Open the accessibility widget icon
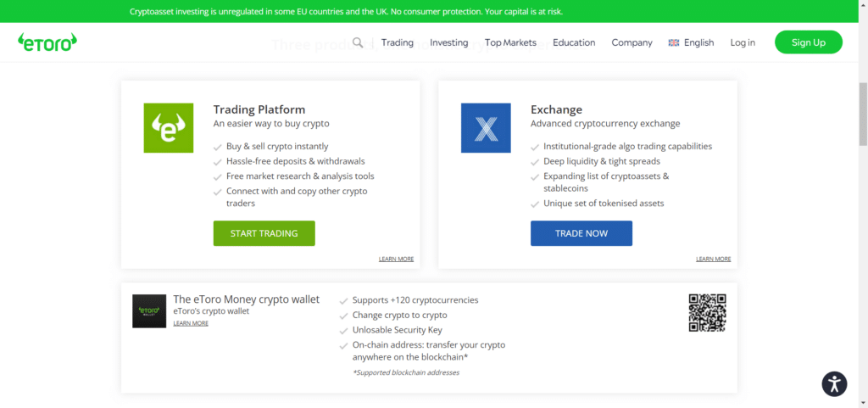The width and height of the screenshot is (868, 408). [834, 383]
